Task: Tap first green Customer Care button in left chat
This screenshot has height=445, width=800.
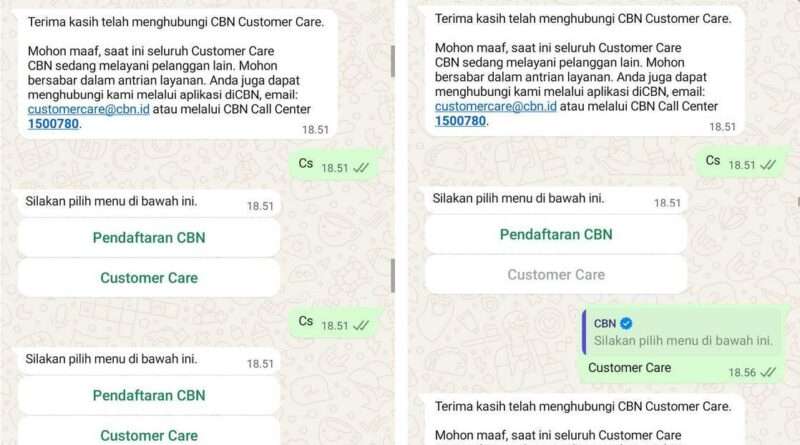Action: 149,278
